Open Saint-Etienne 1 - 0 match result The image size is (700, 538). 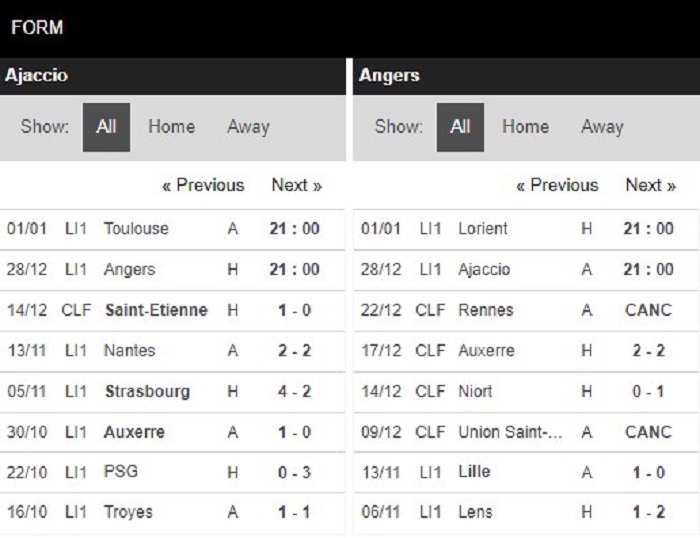(172, 310)
